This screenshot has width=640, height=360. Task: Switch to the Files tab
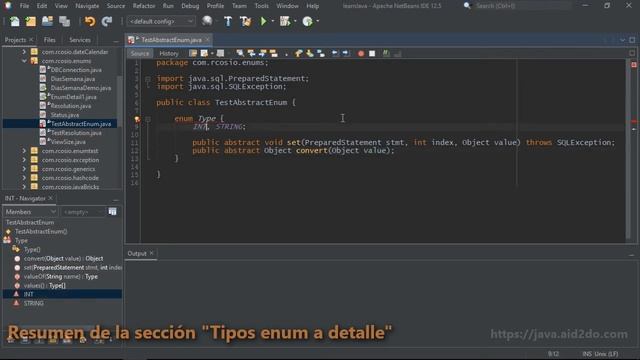pos(49,40)
